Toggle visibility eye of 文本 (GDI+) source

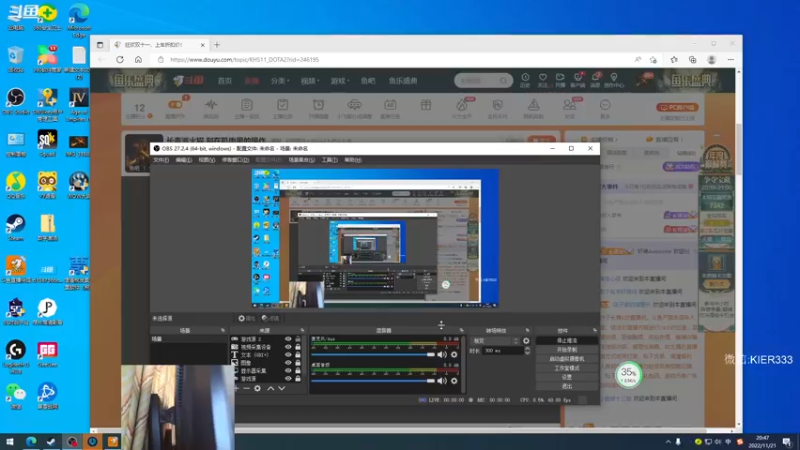288,355
